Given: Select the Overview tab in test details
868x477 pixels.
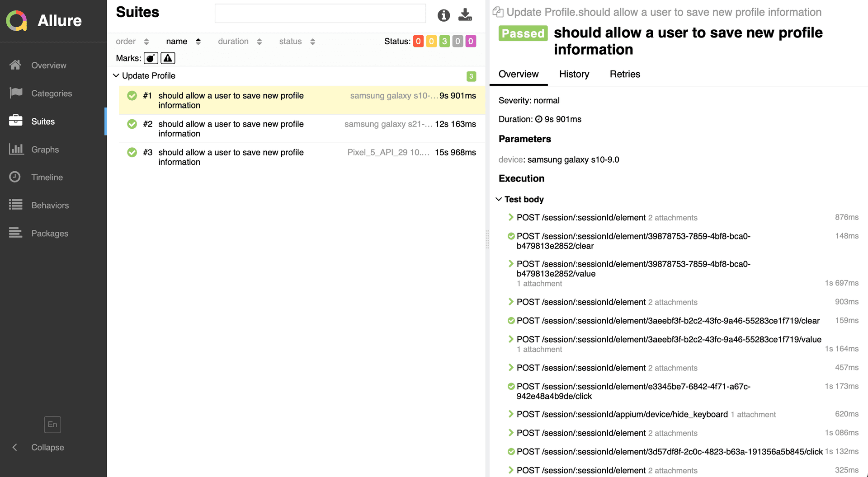Looking at the screenshot, I should pos(519,74).
